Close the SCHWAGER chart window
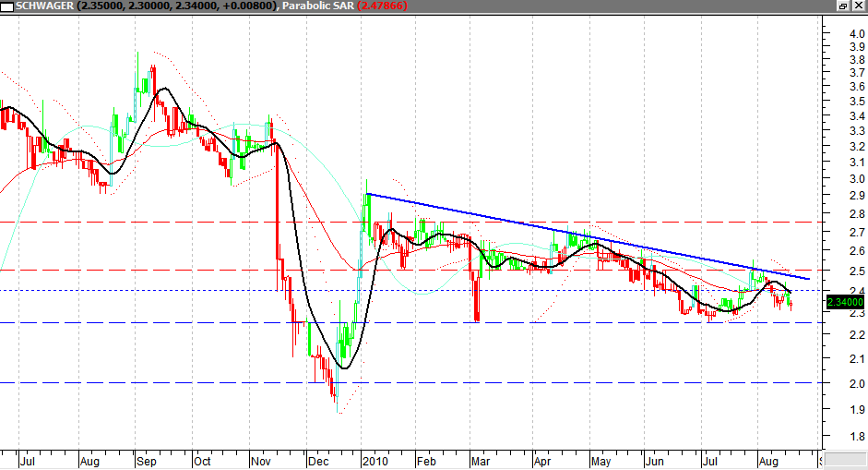868x470 pixels. coord(858,6)
